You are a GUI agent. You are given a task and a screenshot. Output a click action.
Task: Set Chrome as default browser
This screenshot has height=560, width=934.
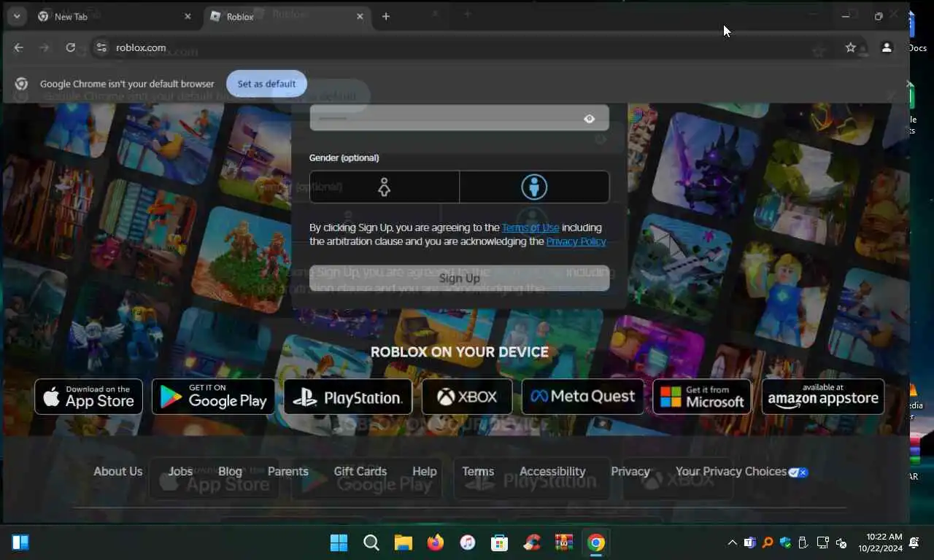tap(266, 84)
